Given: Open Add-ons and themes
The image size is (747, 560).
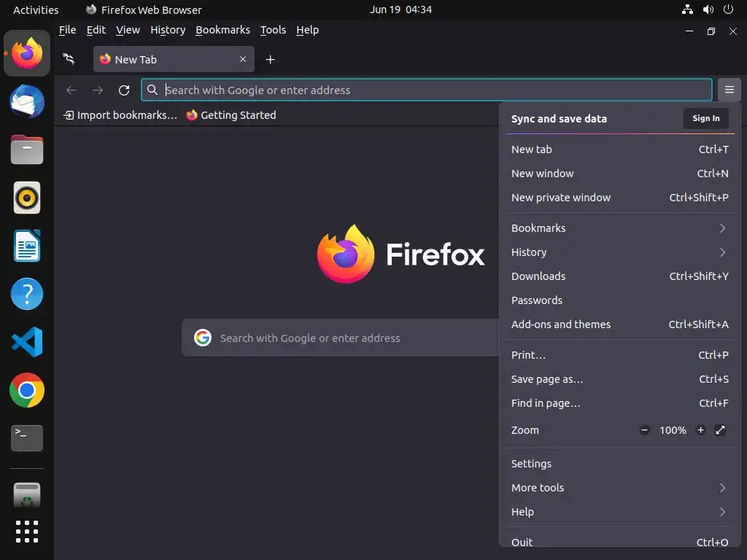Looking at the screenshot, I should click(619, 324).
